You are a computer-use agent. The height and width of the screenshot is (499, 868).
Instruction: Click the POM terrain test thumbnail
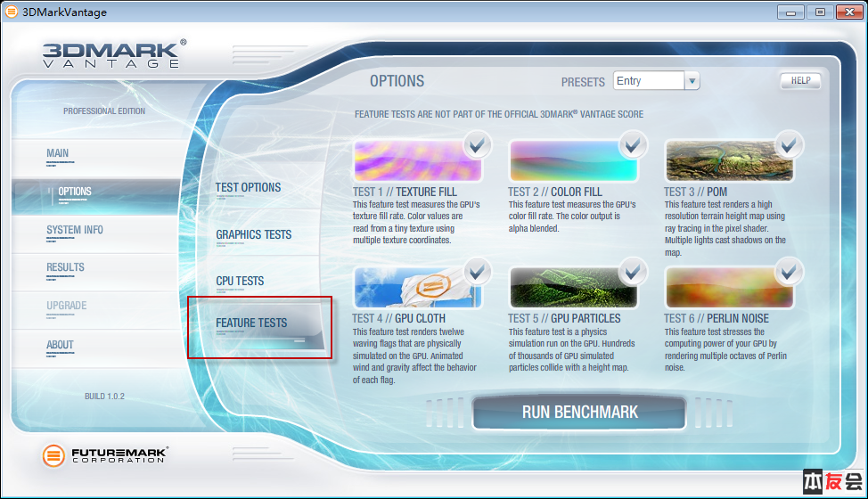point(730,160)
